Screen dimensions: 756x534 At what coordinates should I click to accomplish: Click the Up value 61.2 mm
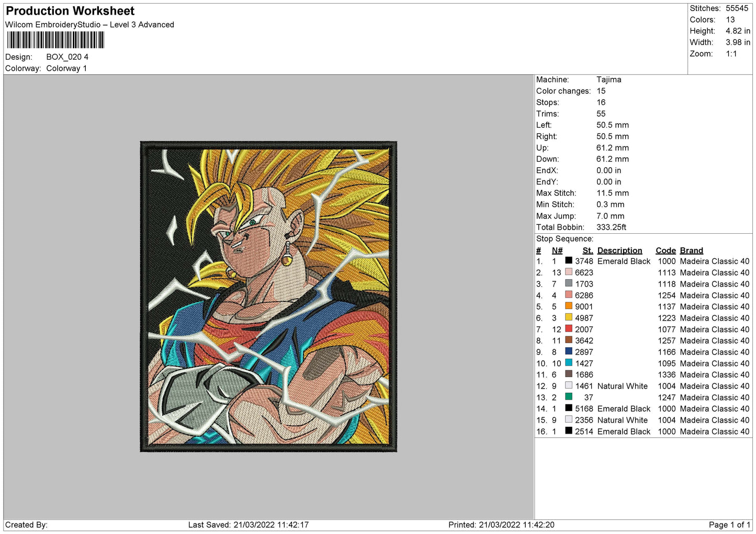tap(613, 147)
